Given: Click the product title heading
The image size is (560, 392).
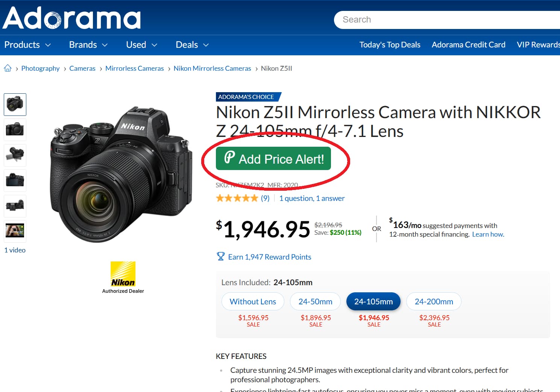Looking at the screenshot, I should [378, 122].
